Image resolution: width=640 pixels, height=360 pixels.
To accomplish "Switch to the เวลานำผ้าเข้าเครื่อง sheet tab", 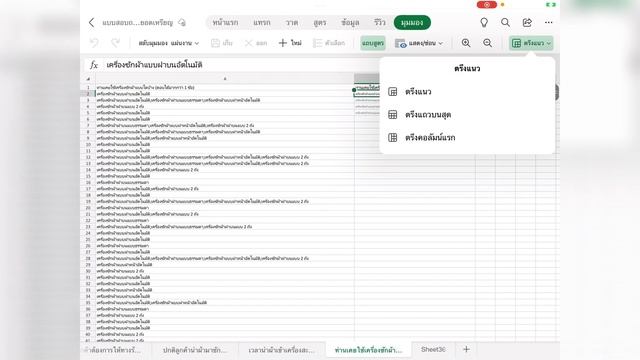I will click(282, 350).
